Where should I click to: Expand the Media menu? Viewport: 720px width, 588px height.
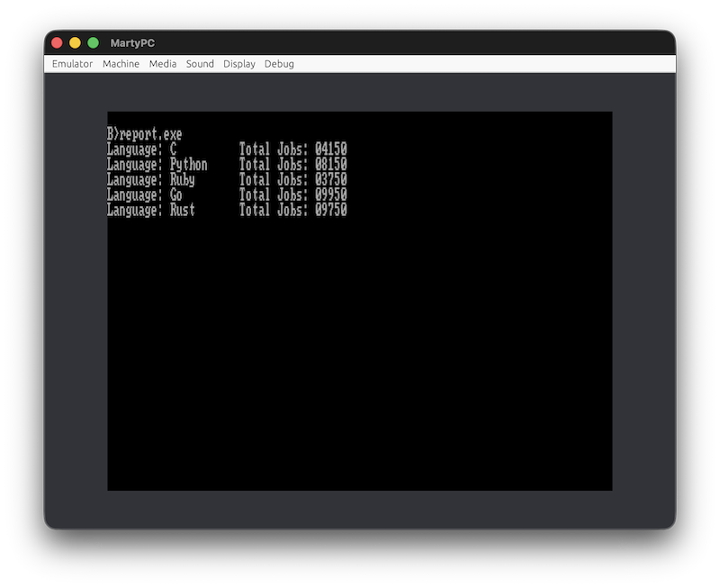click(163, 64)
